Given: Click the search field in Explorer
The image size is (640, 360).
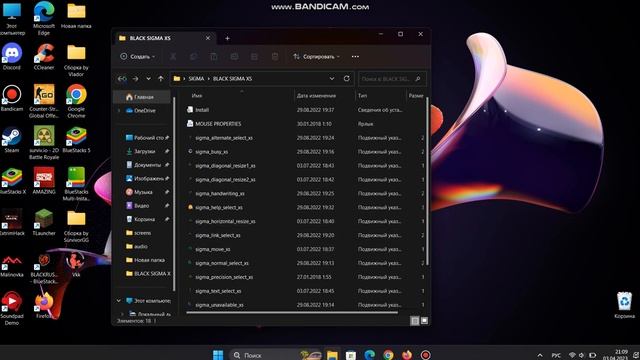Looking at the screenshot, I should point(392,79).
